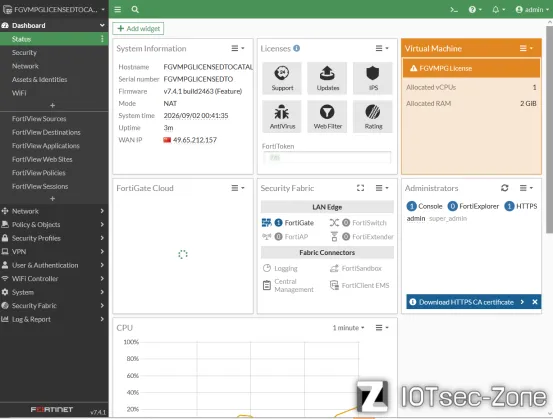The height and width of the screenshot is (420, 554).
Task: Open Administrators widget menu
Action: point(526,188)
